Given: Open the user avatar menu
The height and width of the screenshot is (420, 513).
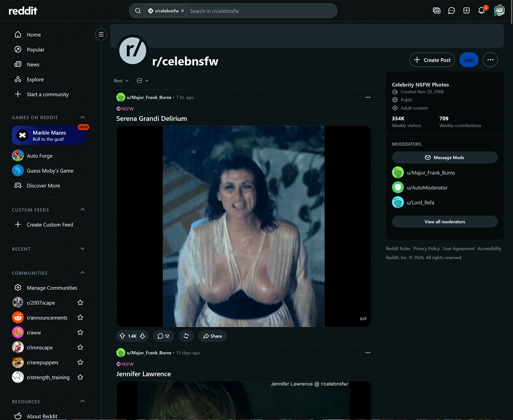Looking at the screenshot, I should 499,10.
